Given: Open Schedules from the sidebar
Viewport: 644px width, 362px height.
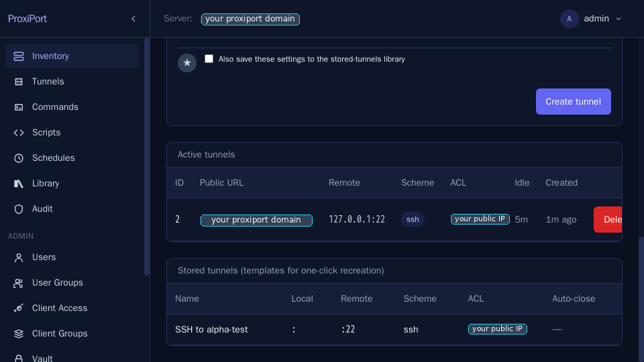Looking at the screenshot, I should pyautogui.click(x=72, y=158).
